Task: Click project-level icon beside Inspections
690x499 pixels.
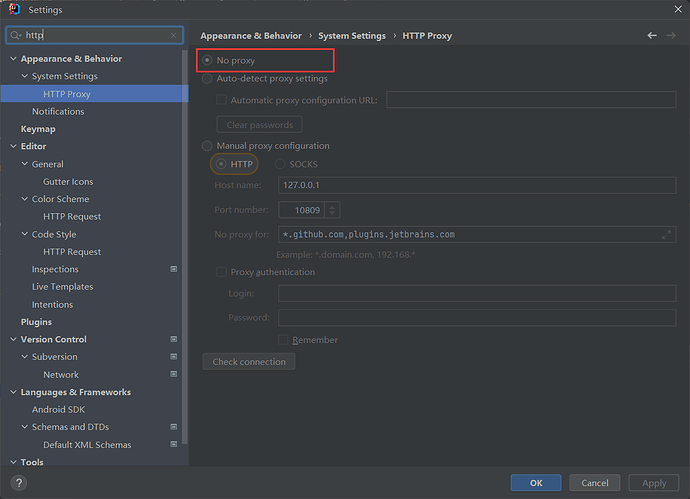Action: 174,269
